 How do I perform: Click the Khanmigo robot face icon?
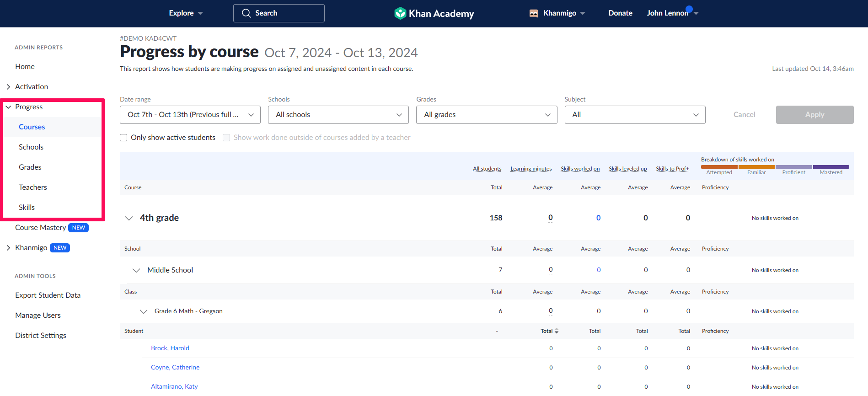(x=534, y=13)
